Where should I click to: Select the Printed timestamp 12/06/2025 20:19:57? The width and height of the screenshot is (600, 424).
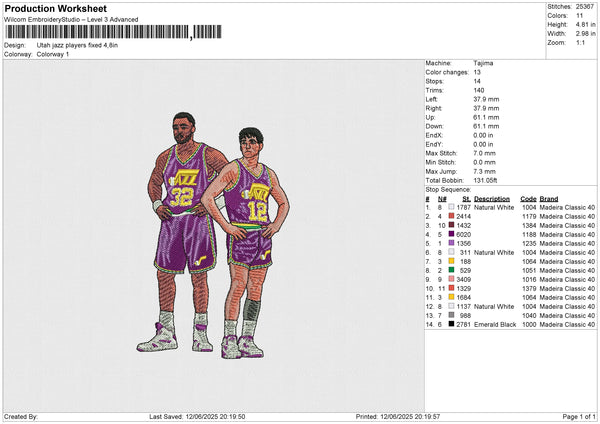tap(410, 416)
